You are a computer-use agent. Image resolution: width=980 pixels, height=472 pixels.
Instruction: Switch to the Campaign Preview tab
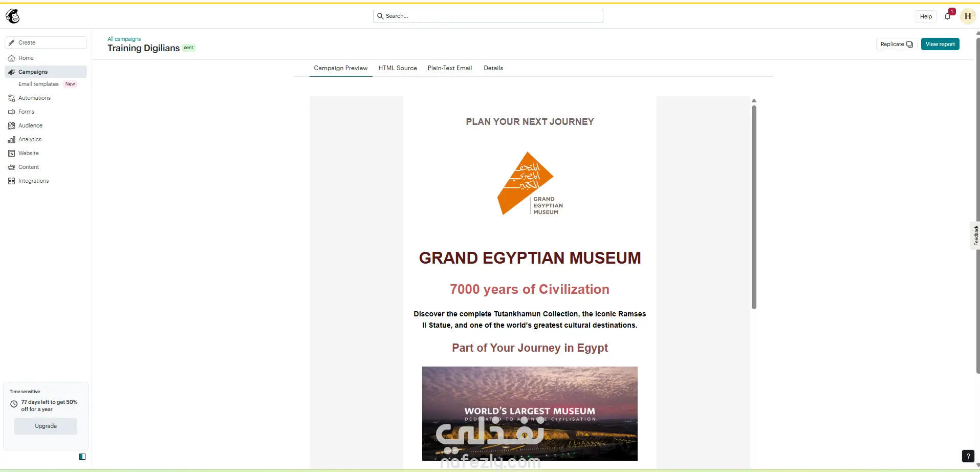pos(341,68)
